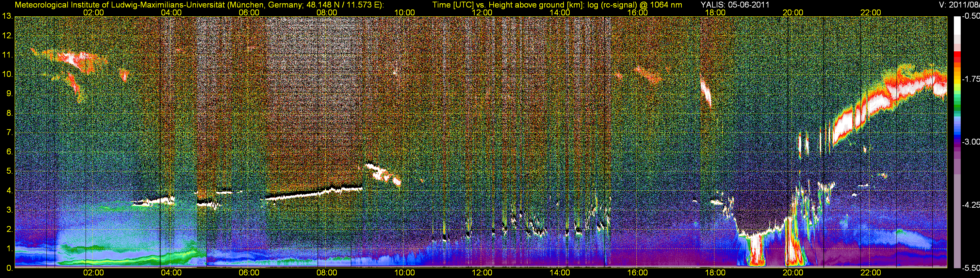
Task: Click the 0 km height axis label
Action: [9, 268]
